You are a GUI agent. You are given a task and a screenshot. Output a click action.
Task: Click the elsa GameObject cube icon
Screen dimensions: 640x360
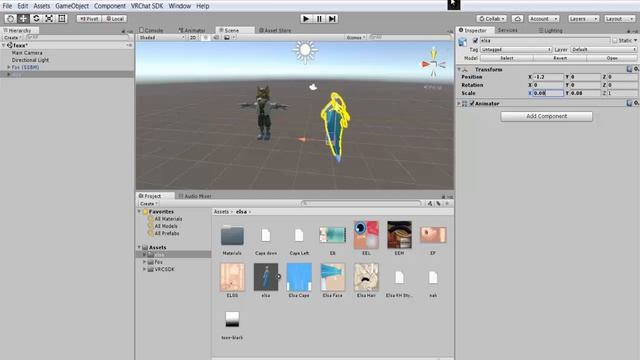point(462,42)
